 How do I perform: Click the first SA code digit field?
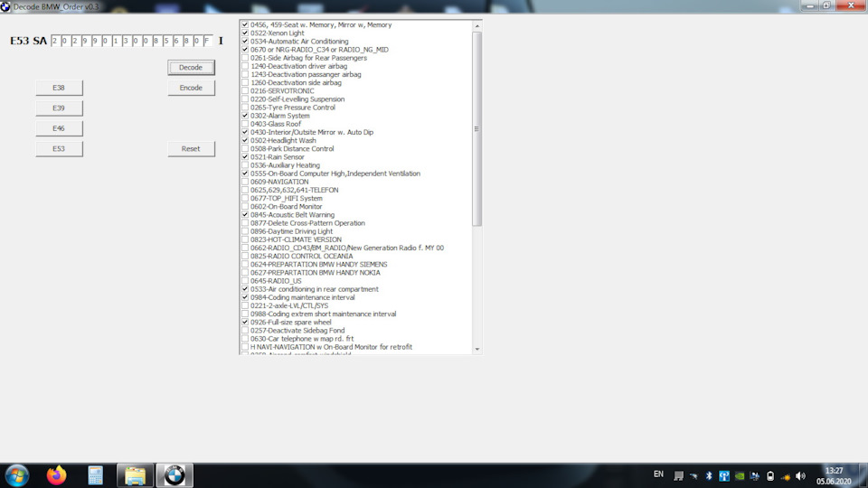pos(55,41)
